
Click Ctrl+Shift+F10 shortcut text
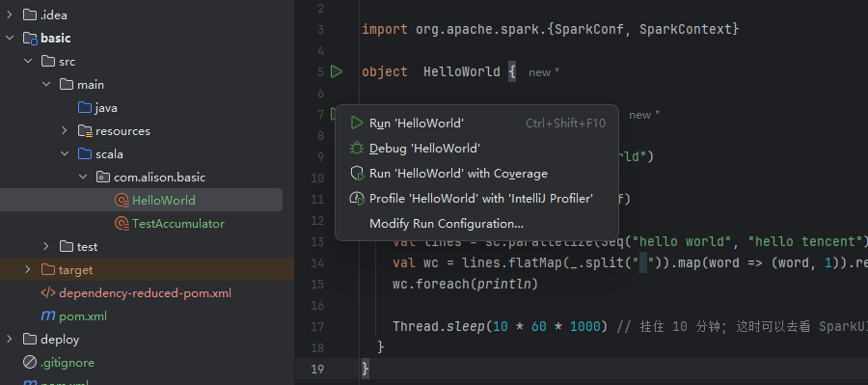click(565, 123)
